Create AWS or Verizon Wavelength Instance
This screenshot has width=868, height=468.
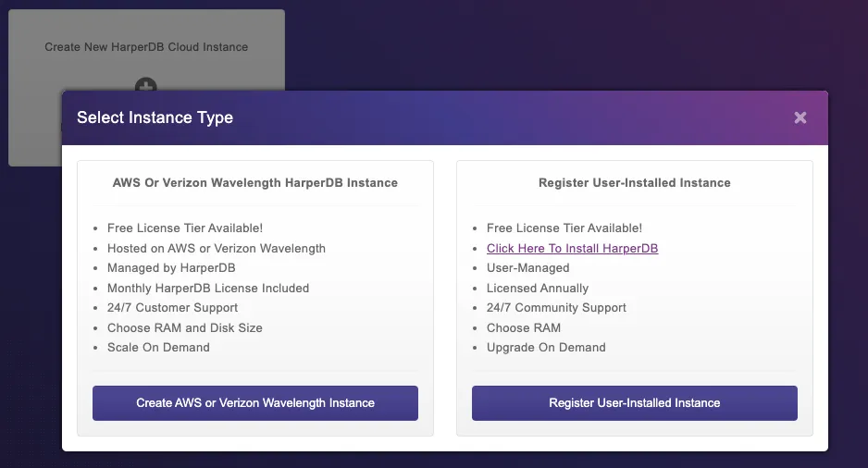pos(255,402)
